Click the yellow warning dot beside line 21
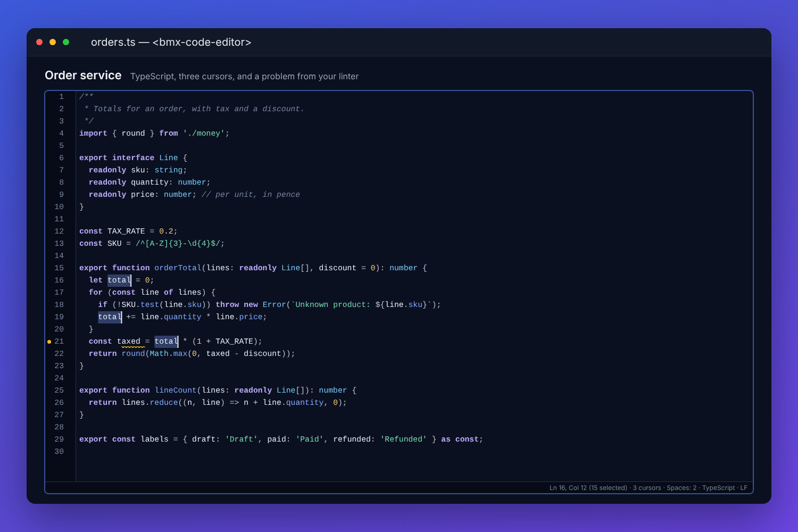 [x=49, y=342]
